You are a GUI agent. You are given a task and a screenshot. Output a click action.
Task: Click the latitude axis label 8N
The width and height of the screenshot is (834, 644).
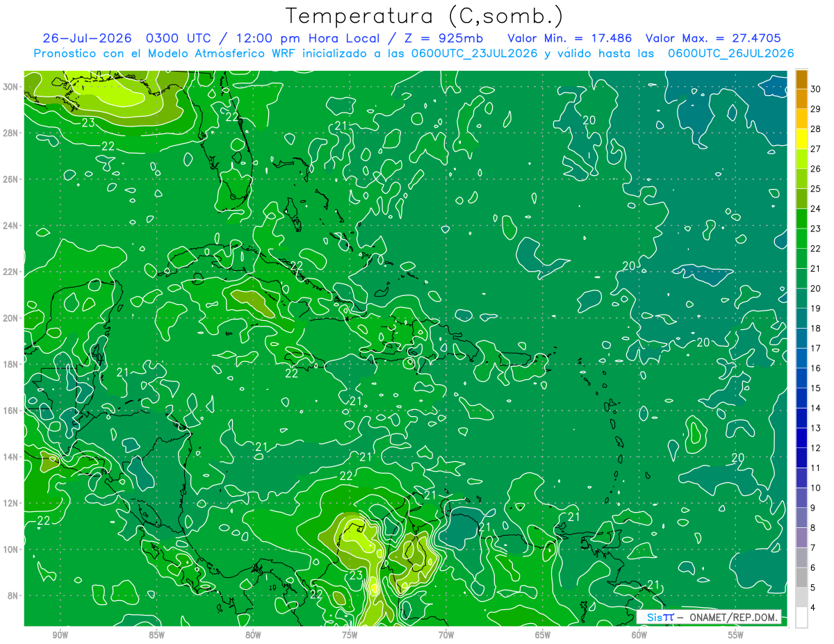13,595
